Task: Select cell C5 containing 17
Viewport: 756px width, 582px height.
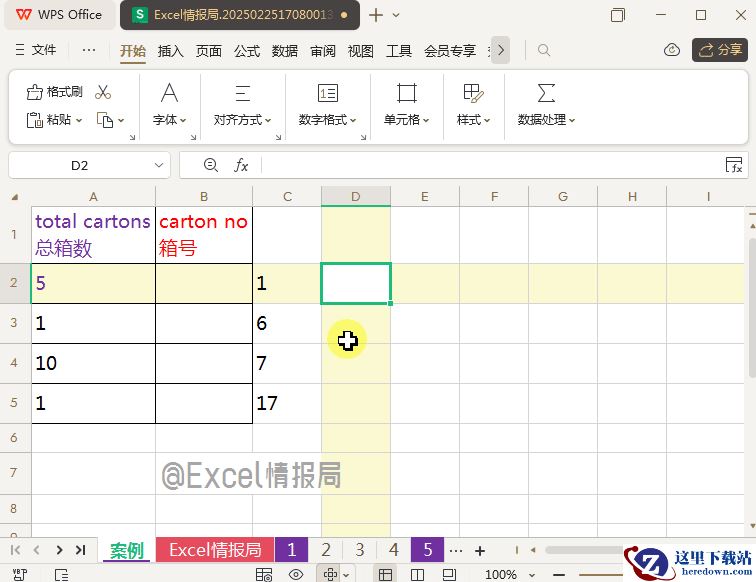Action: pyautogui.click(x=287, y=404)
